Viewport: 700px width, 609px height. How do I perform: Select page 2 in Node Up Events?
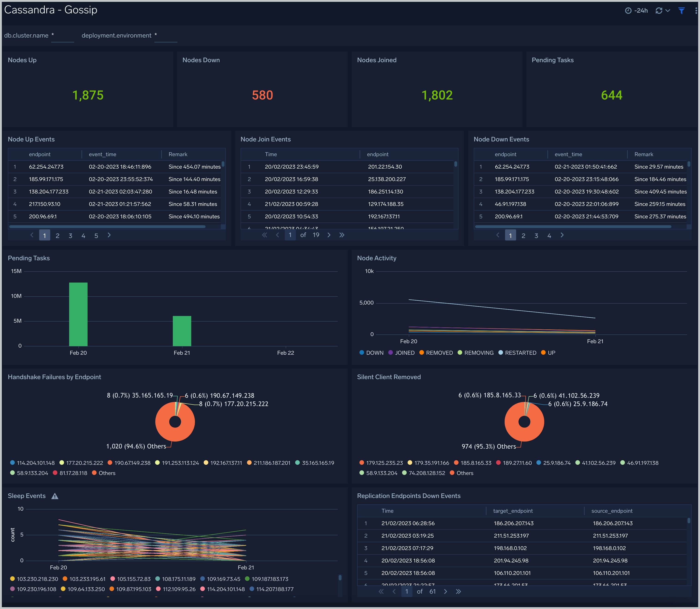click(57, 235)
